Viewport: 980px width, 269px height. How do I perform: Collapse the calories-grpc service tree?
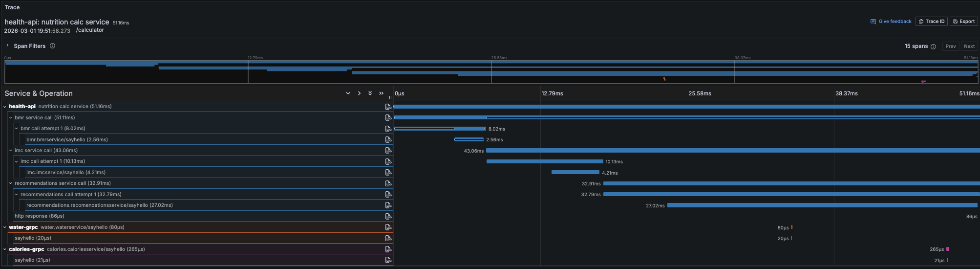coord(5,249)
